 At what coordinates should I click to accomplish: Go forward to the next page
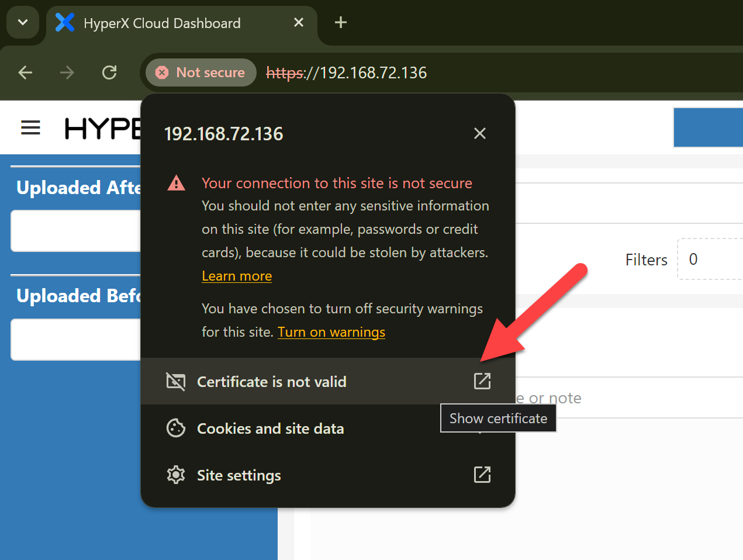pyautogui.click(x=67, y=72)
